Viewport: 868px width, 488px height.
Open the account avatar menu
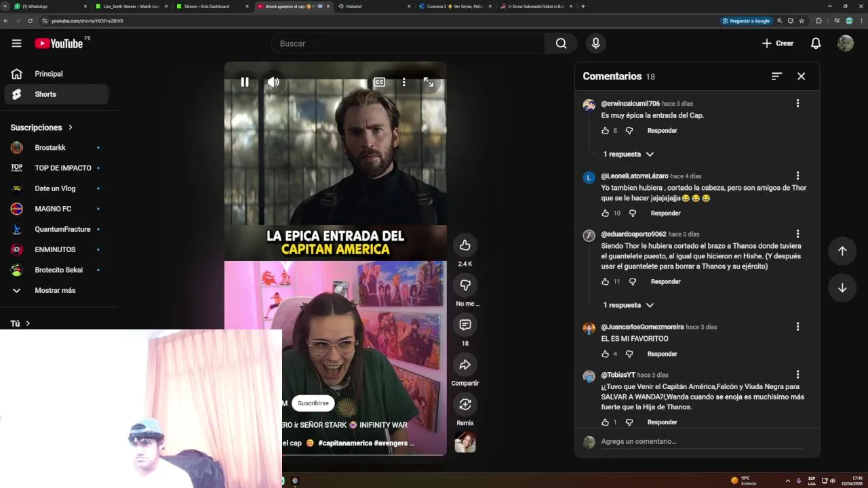click(845, 43)
